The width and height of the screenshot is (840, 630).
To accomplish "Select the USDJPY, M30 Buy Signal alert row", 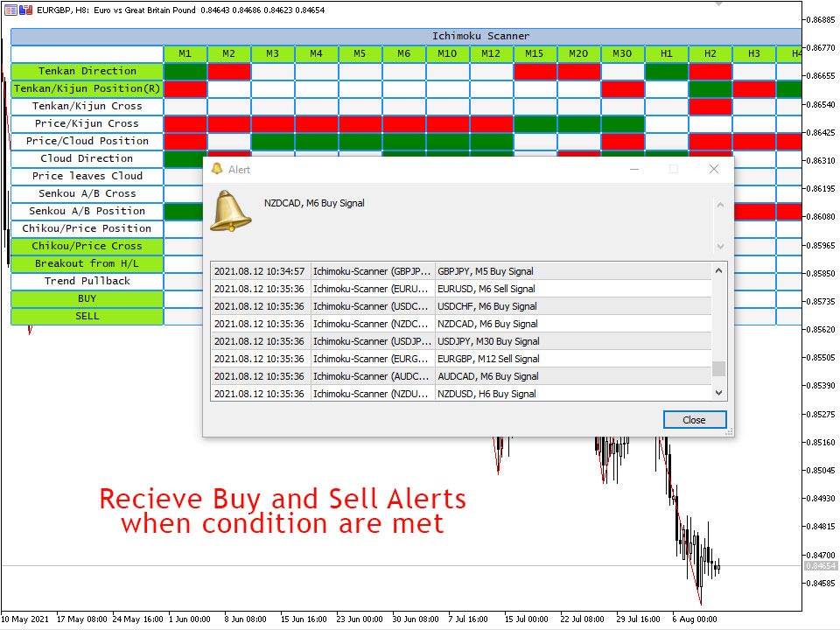I will (488, 341).
